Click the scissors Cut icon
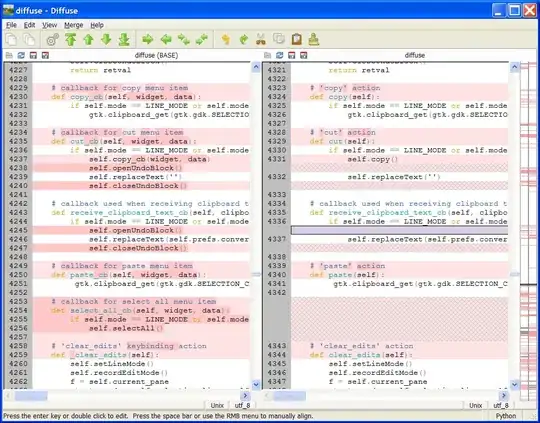Screen dimensions: 540x423 [261, 40]
